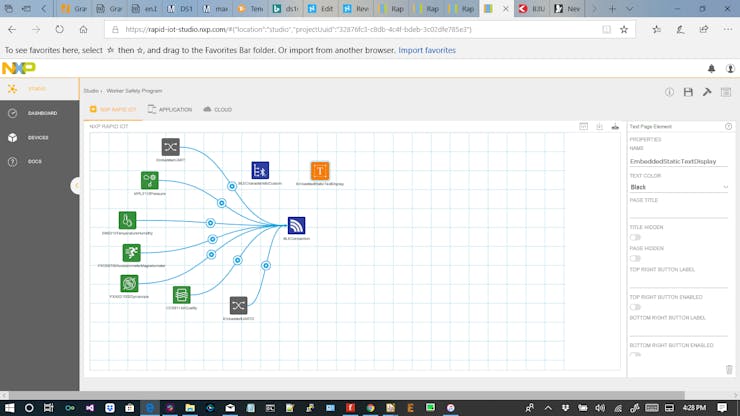The image size is (740, 416).
Task: Save the project with floppy disk icon
Action: [x=688, y=92]
